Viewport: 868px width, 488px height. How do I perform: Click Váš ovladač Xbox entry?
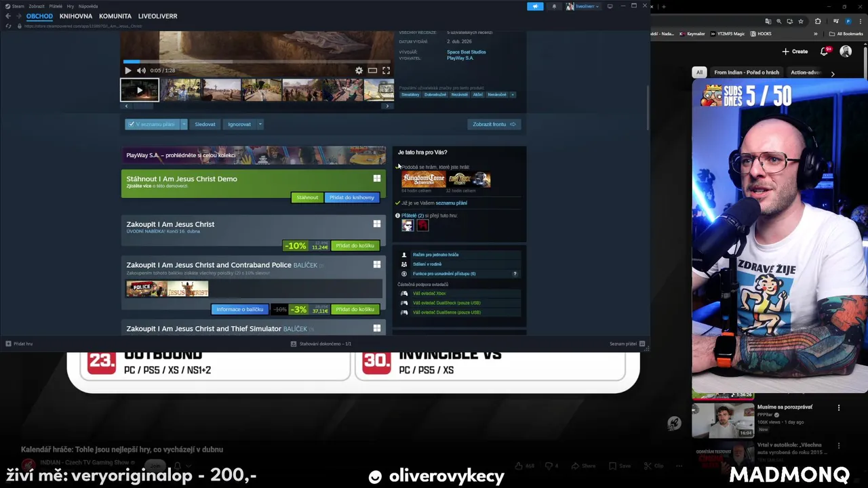[x=429, y=293]
